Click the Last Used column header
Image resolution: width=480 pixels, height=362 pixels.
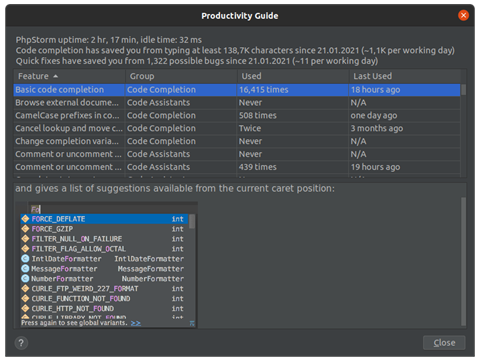(404, 76)
